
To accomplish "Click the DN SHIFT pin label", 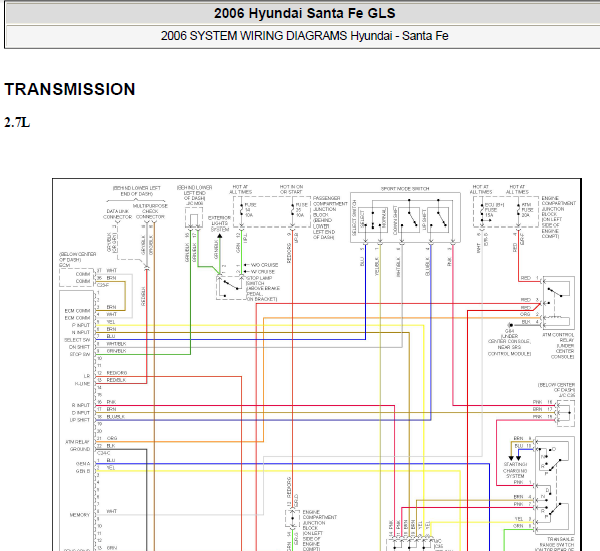I will tap(79, 347).
